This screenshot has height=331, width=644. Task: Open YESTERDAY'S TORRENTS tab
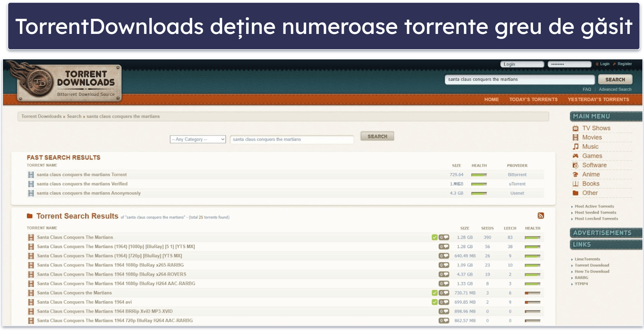pyautogui.click(x=598, y=99)
